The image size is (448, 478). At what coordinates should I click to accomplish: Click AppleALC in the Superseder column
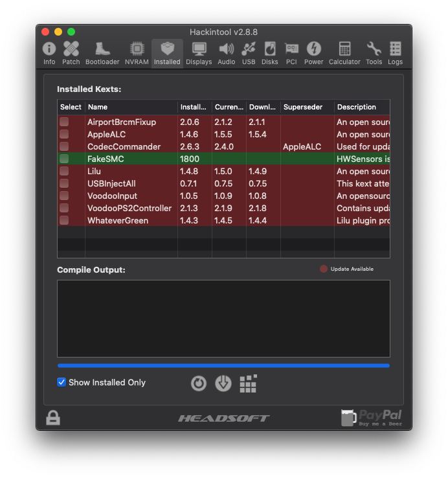pyautogui.click(x=302, y=146)
